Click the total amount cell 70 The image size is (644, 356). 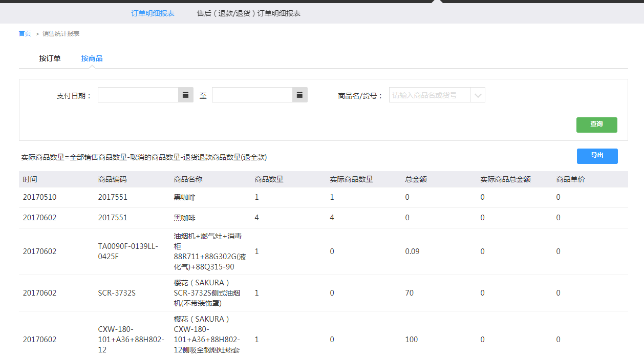click(410, 293)
